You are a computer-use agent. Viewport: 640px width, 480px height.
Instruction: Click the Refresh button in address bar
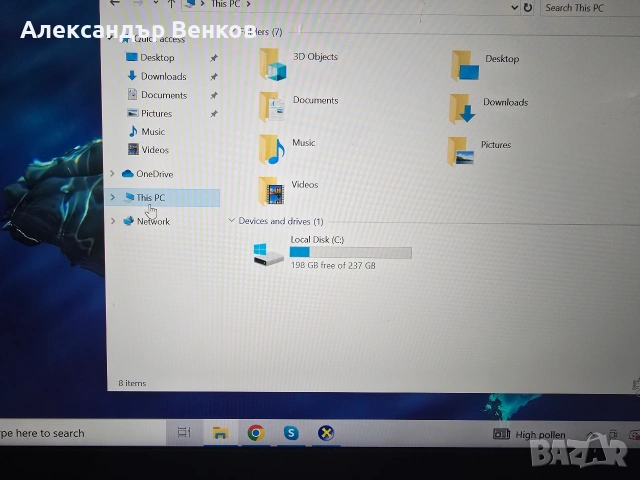(x=528, y=7)
